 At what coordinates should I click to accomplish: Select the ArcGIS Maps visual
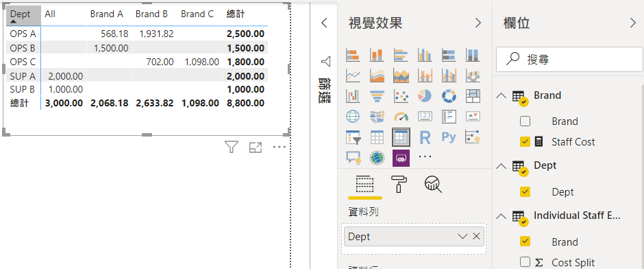point(377,158)
